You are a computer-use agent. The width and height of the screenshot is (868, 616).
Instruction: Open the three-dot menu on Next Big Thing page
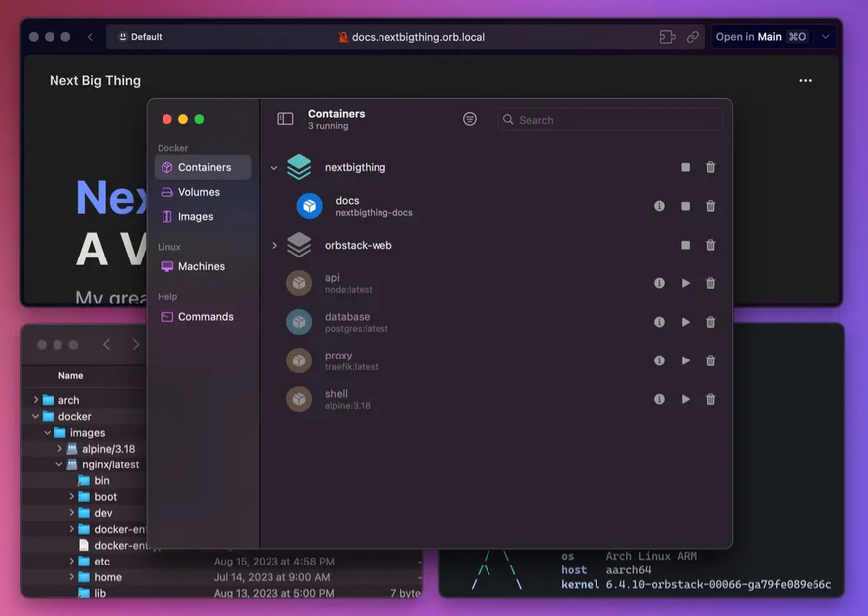pyautogui.click(x=805, y=81)
